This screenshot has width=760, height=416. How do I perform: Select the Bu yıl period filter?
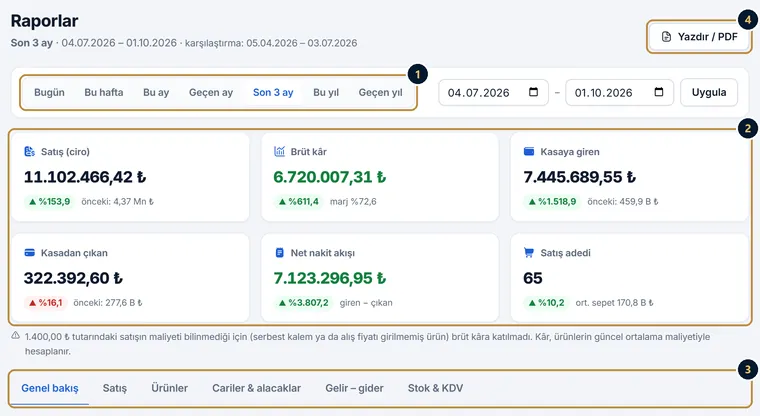pyautogui.click(x=326, y=93)
